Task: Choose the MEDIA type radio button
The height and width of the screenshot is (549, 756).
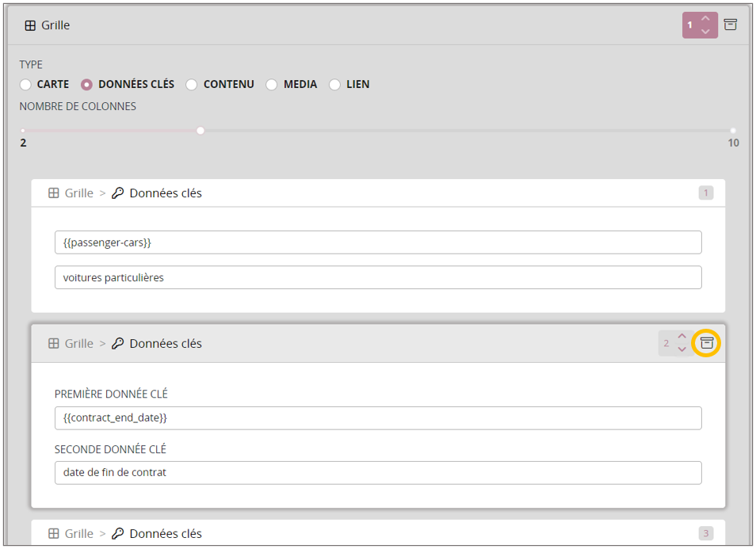Action: pos(272,85)
